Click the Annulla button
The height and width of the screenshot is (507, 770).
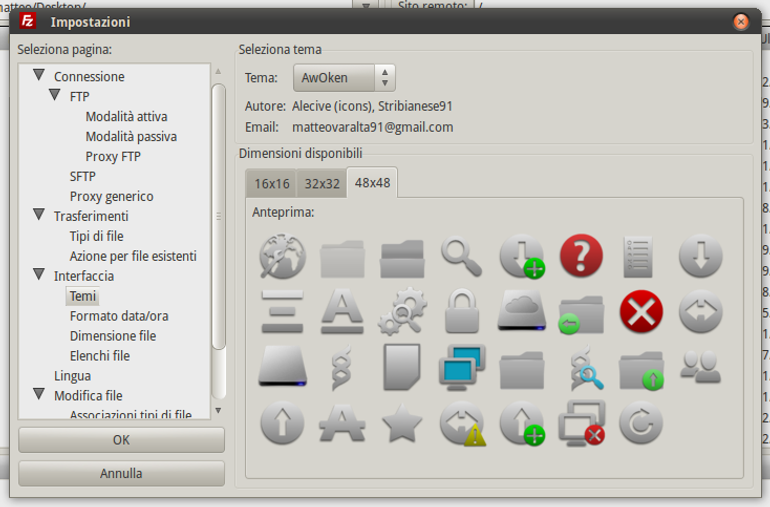coord(121,473)
